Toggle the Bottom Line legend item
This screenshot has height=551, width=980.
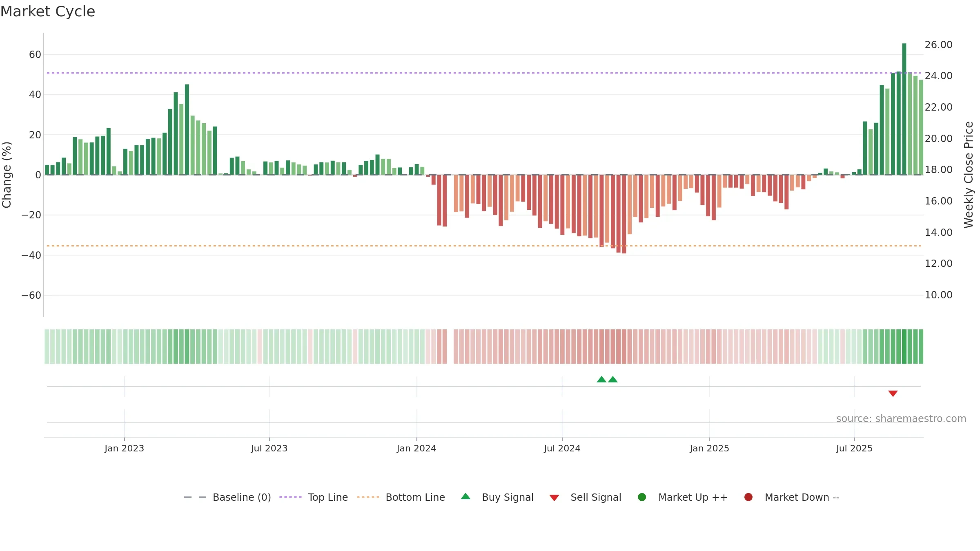click(401, 497)
